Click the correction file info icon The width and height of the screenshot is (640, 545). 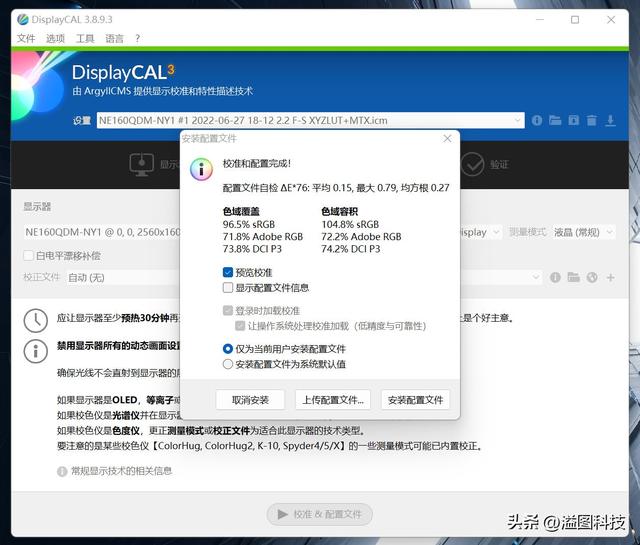(555, 278)
